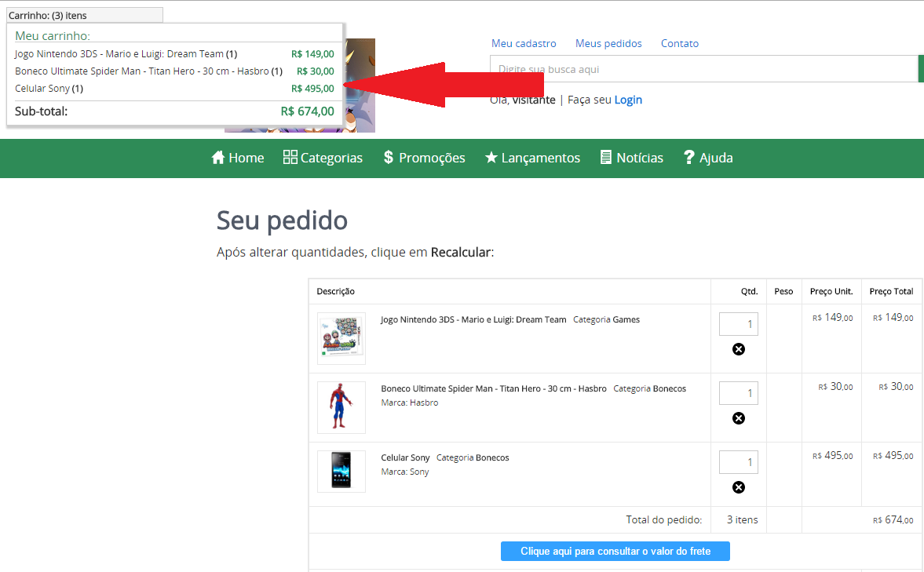Click product name 'Jogo Nintendo 3DS' in table
924x572 pixels.
[x=473, y=319]
